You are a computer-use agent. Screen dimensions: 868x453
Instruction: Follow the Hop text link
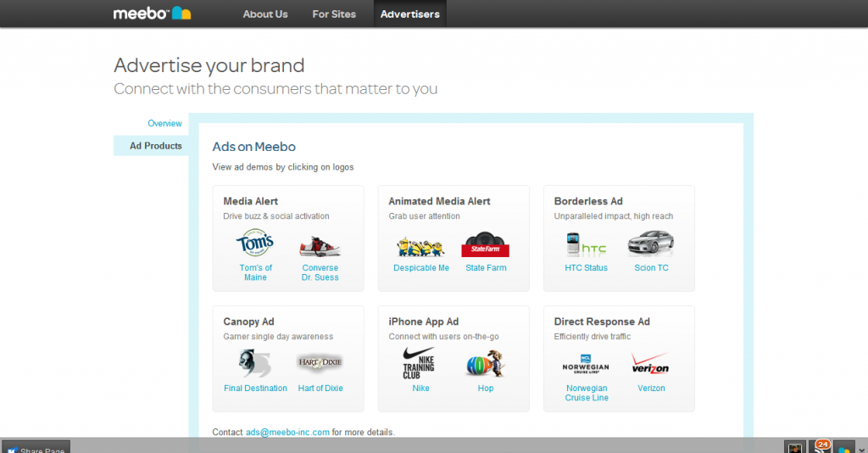tap(486, 389)
